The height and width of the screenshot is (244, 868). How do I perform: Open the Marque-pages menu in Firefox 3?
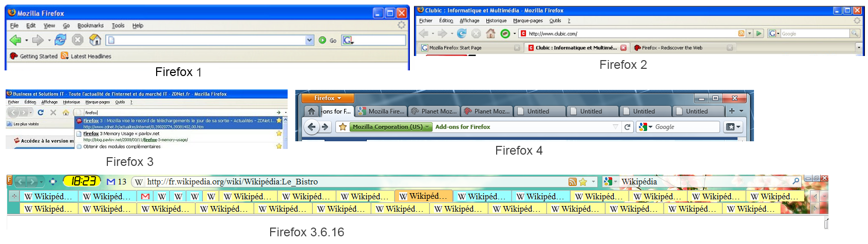(98, 102)
